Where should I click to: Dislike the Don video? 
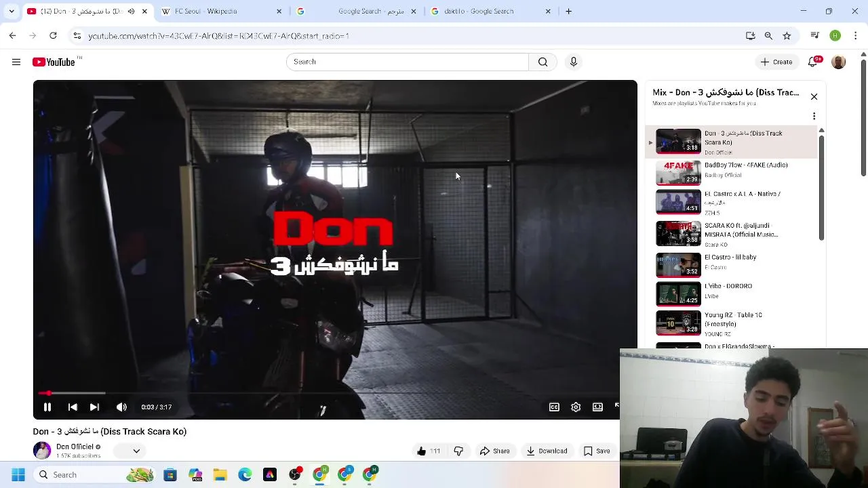tap(458, 451)
